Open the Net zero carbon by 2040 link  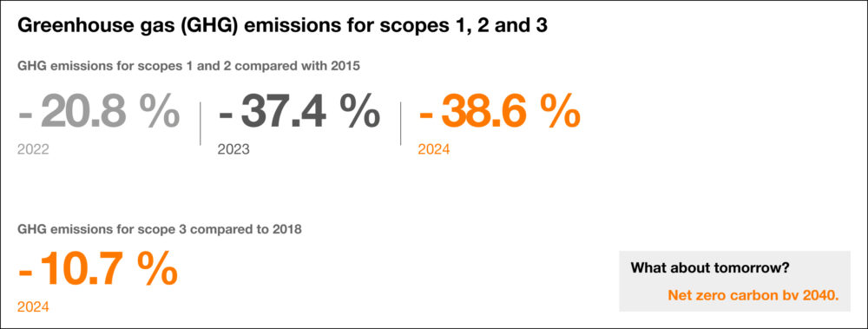pos(753,295)
